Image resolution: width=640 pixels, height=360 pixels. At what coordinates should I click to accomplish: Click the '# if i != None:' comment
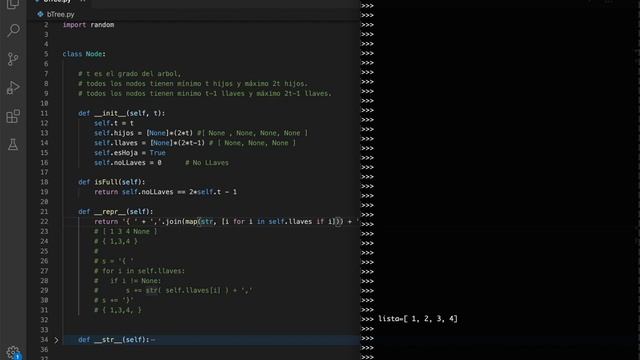127,281
